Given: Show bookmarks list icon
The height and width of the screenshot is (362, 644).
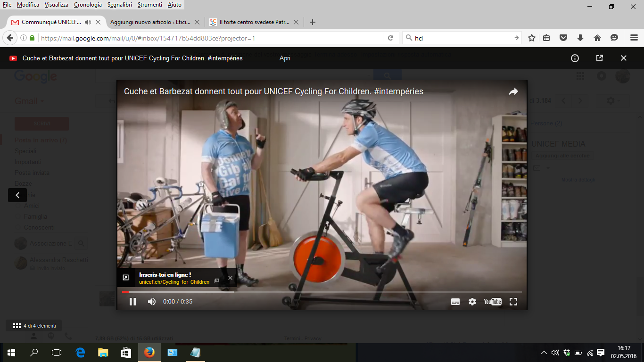Looking at the screenshot, I should 546,38.
